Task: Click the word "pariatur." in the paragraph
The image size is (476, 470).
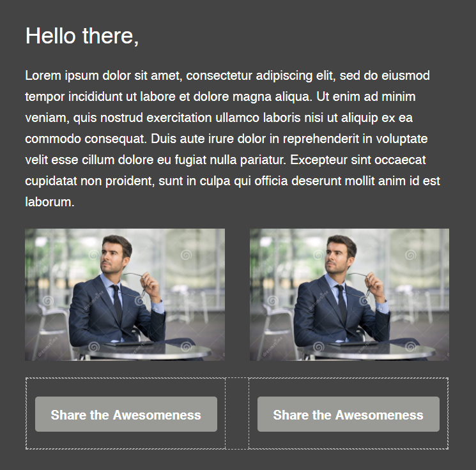Action: pos(263,160)
